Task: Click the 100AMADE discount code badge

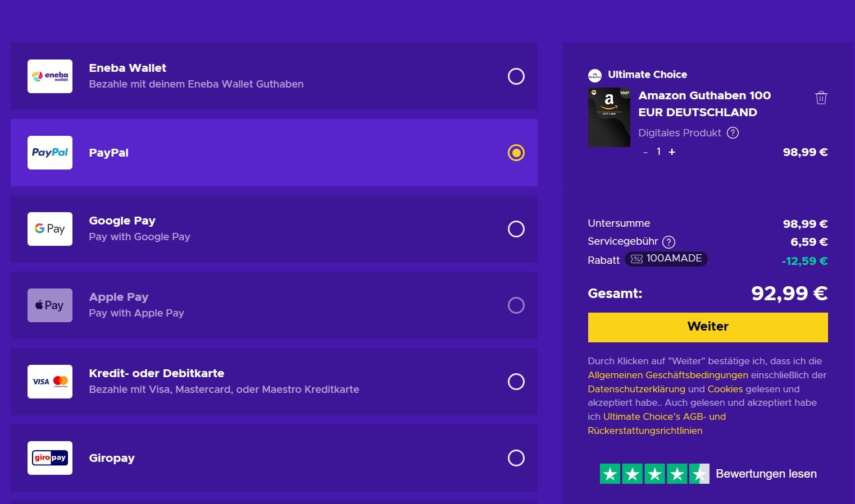Action: pos(666,259)
